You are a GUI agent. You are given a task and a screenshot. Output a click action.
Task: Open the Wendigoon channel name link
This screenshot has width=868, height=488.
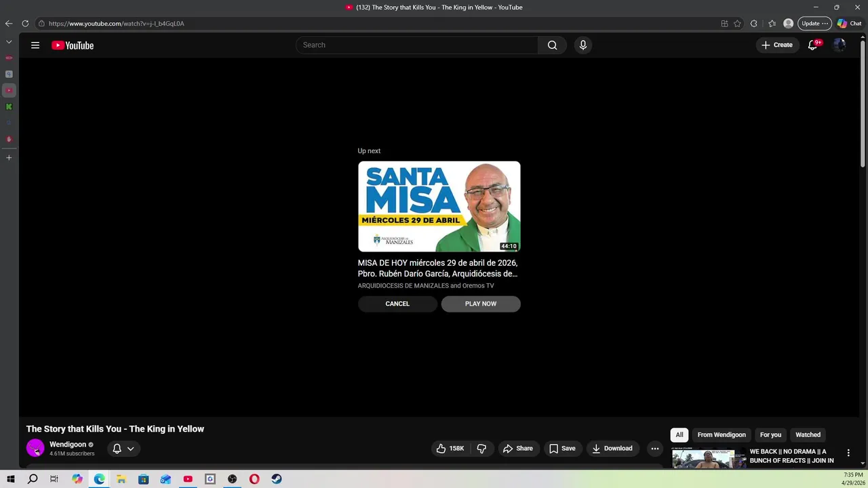(x=68, y=445)
